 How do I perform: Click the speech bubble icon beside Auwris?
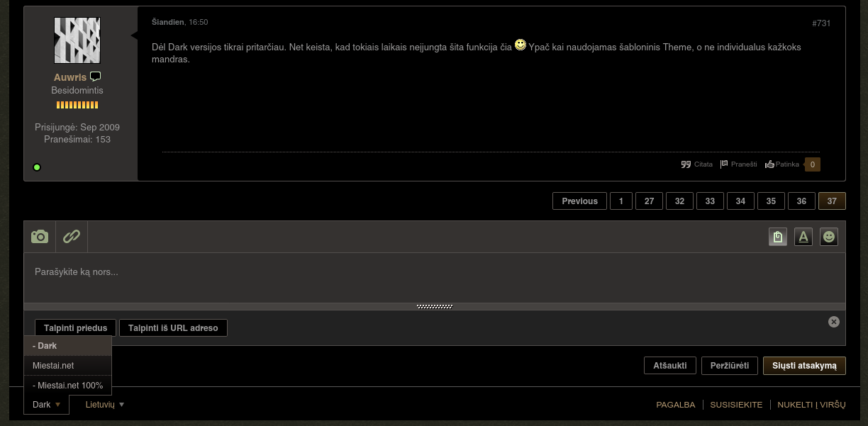pos(95,77)
